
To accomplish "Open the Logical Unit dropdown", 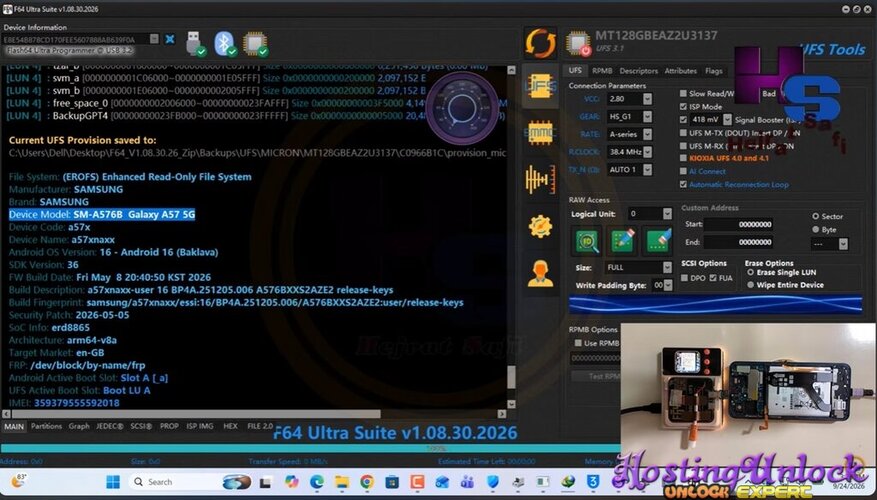I will pyautogui.click(x=667, y=214).
